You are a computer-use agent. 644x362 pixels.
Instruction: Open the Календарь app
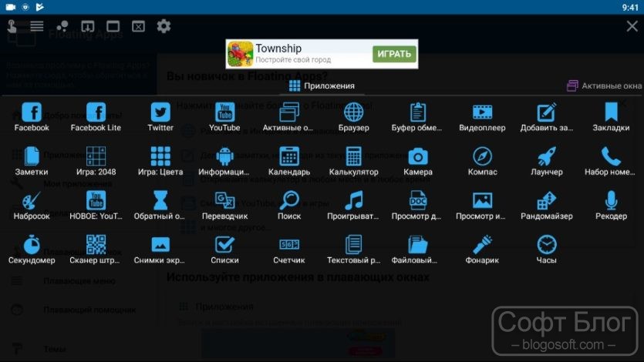coord(288,161)
